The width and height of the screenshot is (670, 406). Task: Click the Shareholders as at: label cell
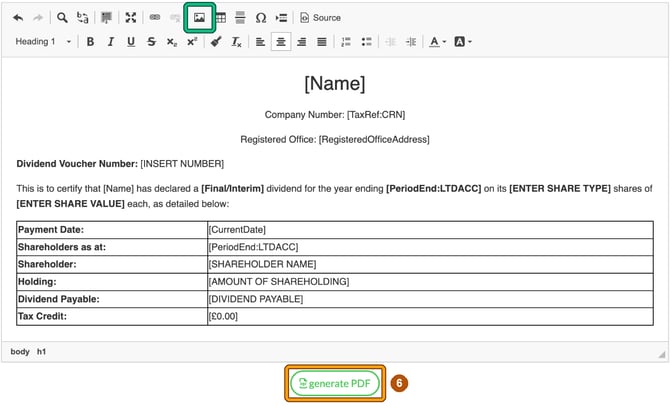112,247
